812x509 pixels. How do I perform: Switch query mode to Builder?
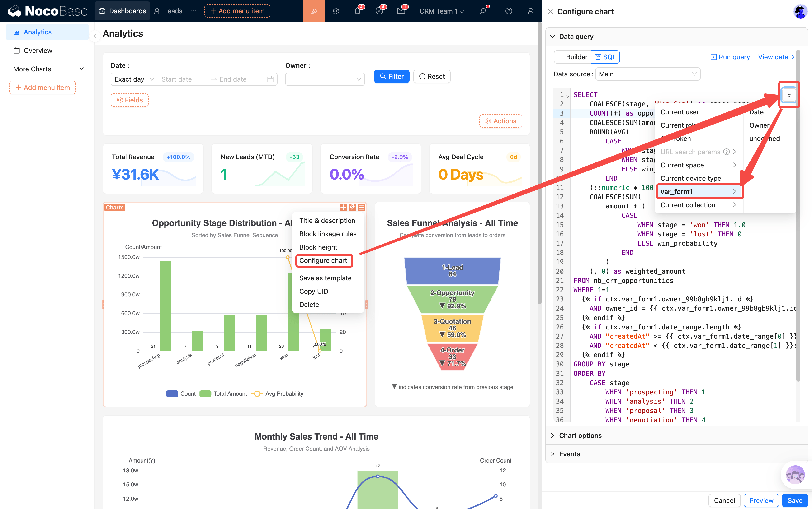tap(572, 57)
